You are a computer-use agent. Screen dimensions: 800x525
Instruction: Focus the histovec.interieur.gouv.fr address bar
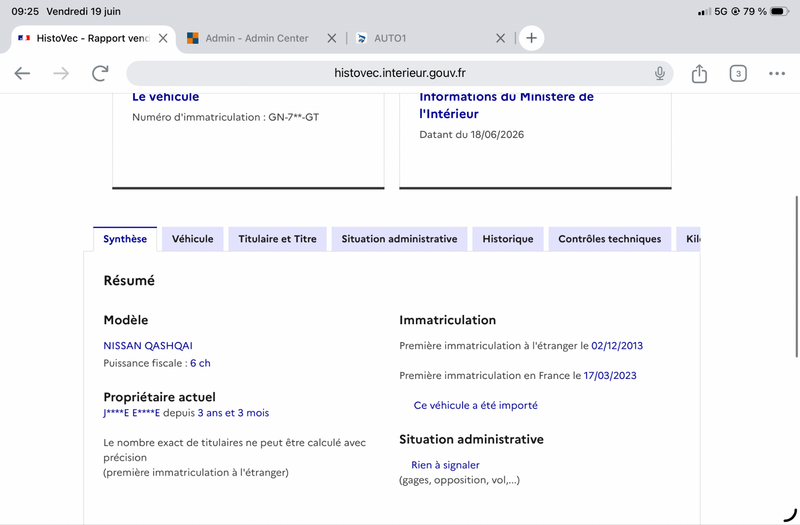click(x=399, y=73)
